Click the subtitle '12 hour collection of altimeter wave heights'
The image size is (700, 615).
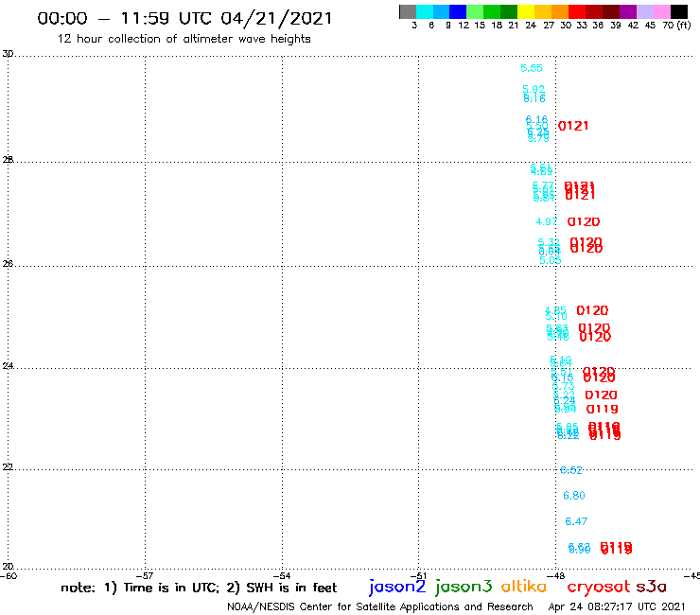[184, 39]
